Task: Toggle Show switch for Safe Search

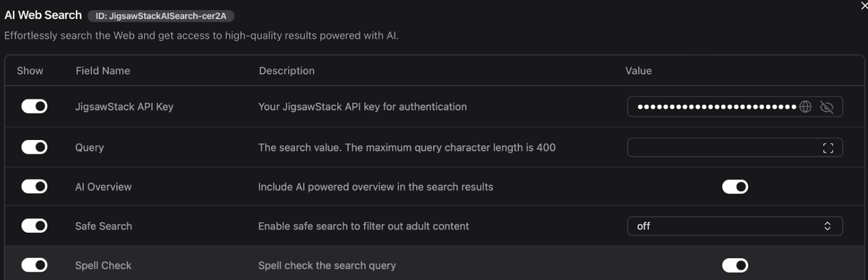Action: tap(34, 226)
